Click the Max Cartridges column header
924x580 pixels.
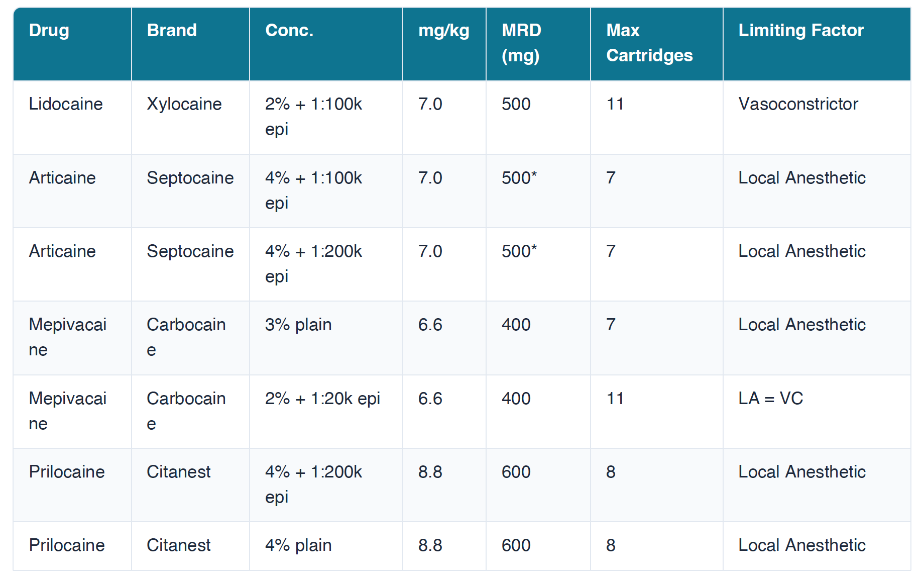point(649,43)
